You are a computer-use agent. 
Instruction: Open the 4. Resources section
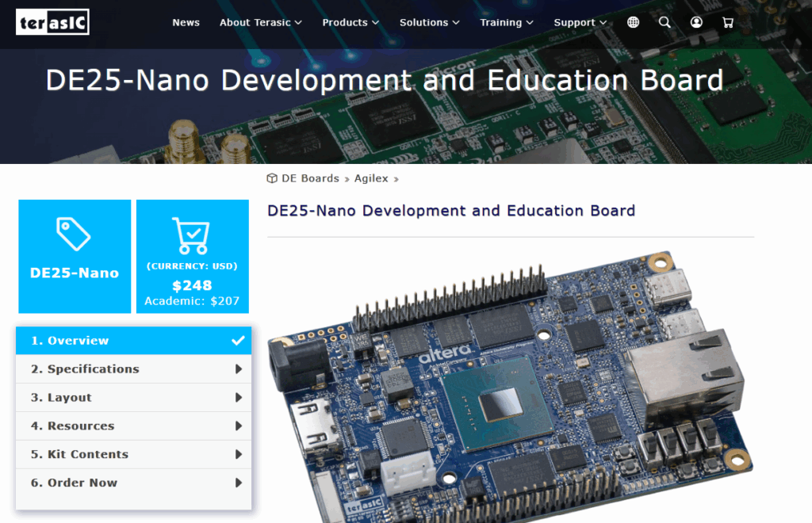[133, 426]
